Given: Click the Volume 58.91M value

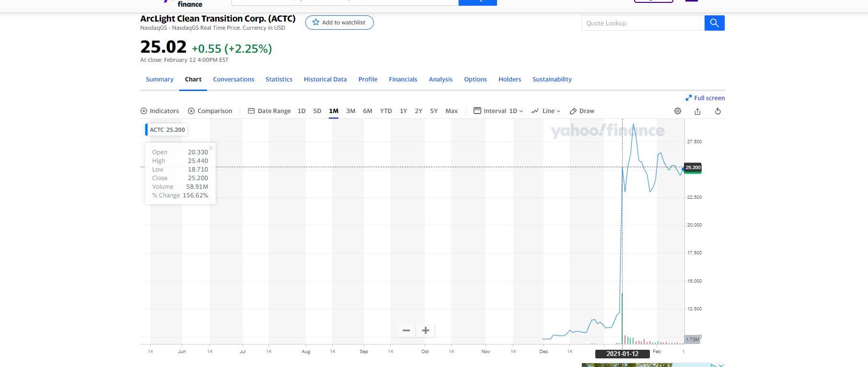Looking at the screenshot, I should (197, 187).
